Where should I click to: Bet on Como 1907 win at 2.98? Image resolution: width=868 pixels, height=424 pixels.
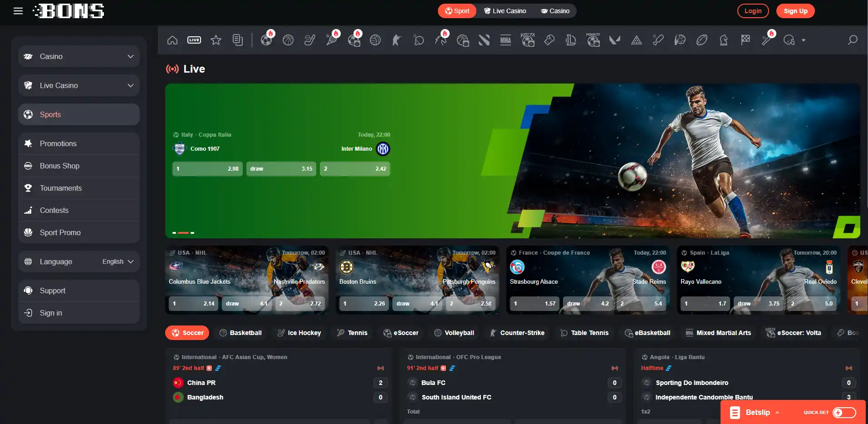click(x=207, y=169)
